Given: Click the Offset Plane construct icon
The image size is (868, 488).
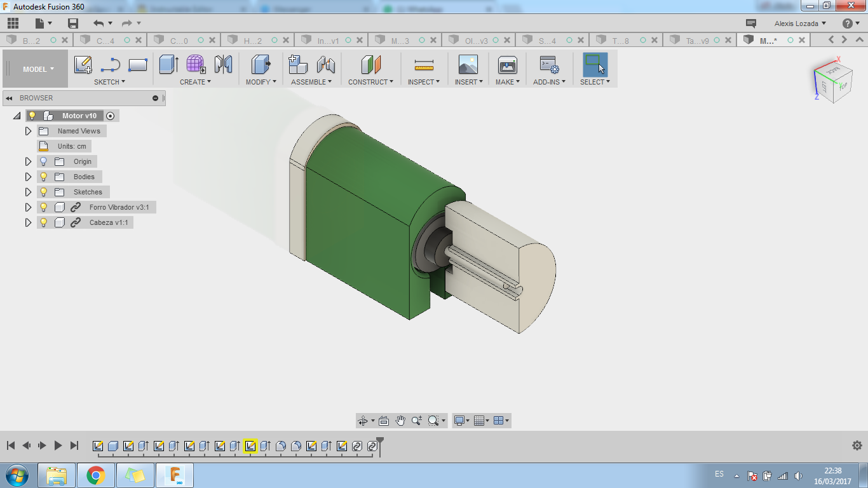Looking at the screenshot, I should pyautogui.click(x=370, y=65).
